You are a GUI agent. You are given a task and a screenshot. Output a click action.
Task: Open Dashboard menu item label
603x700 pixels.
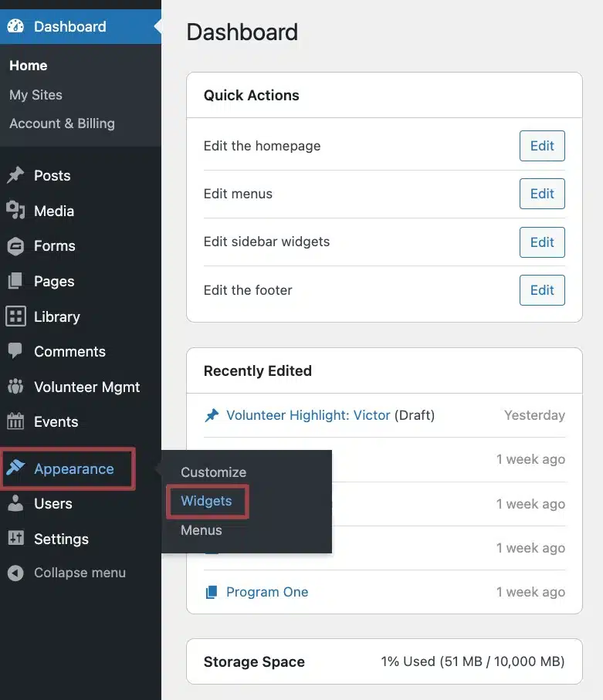point(70,27)
